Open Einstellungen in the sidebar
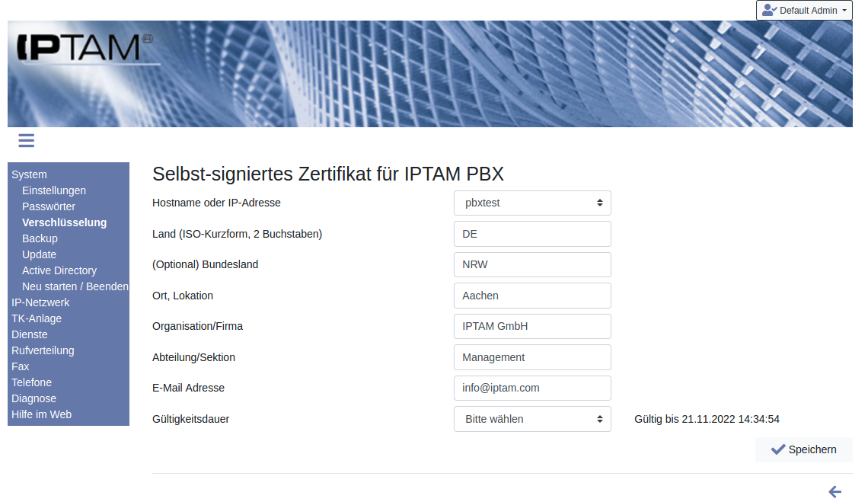 (x=54, y=190)
